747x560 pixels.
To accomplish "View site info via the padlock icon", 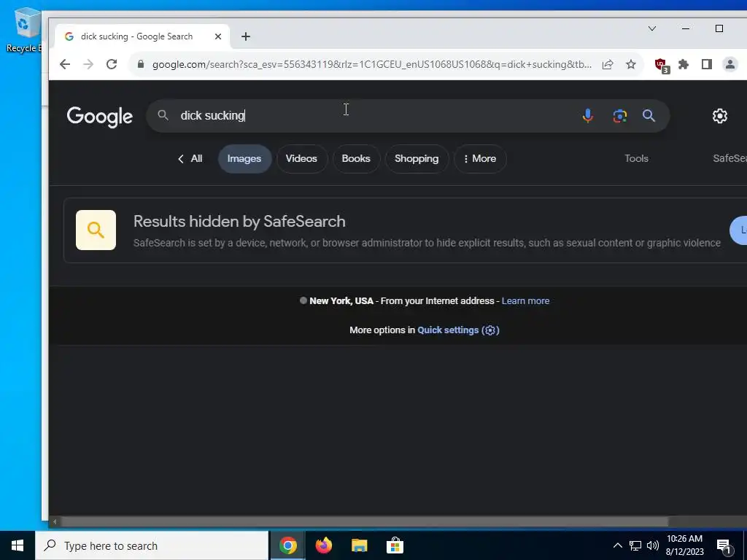I will tap(141, 64).
